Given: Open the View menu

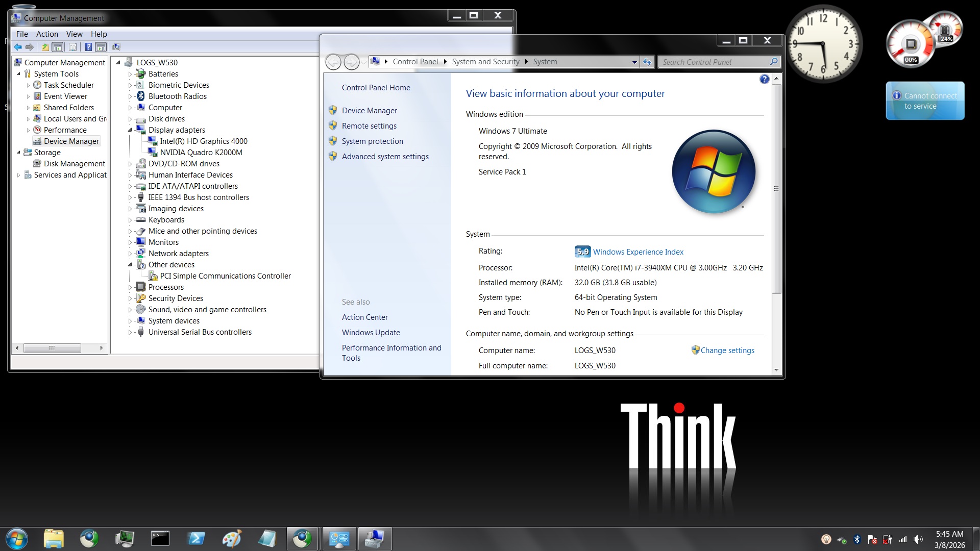Looking at the screenshot, I should [x=74, y=34].
